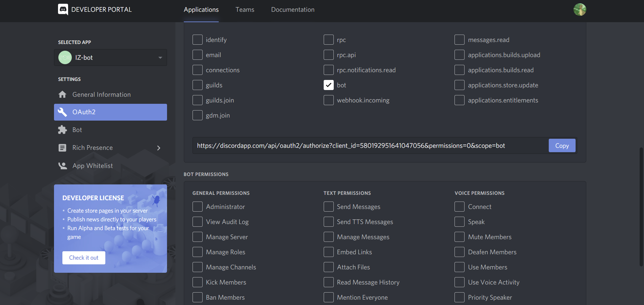Enable the Connect voice permission
Viewport: 644px width, 305px height.
click(460, 207)
